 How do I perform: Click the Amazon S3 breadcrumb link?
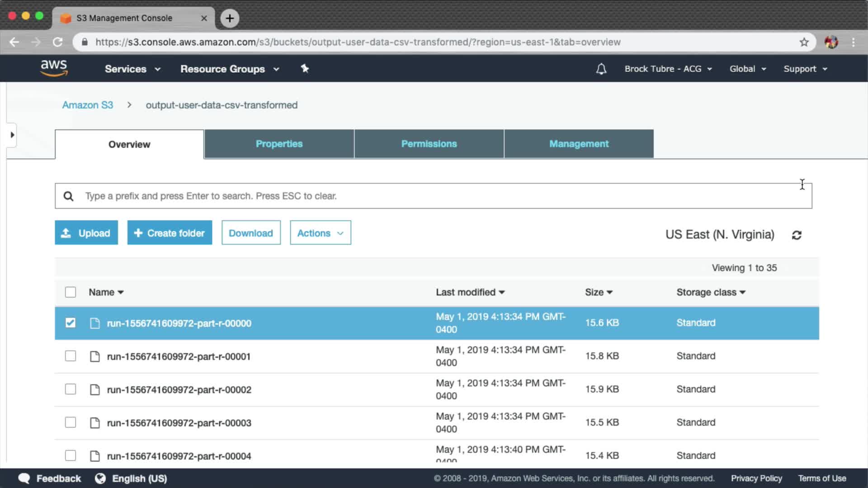[x=88, y=105]
